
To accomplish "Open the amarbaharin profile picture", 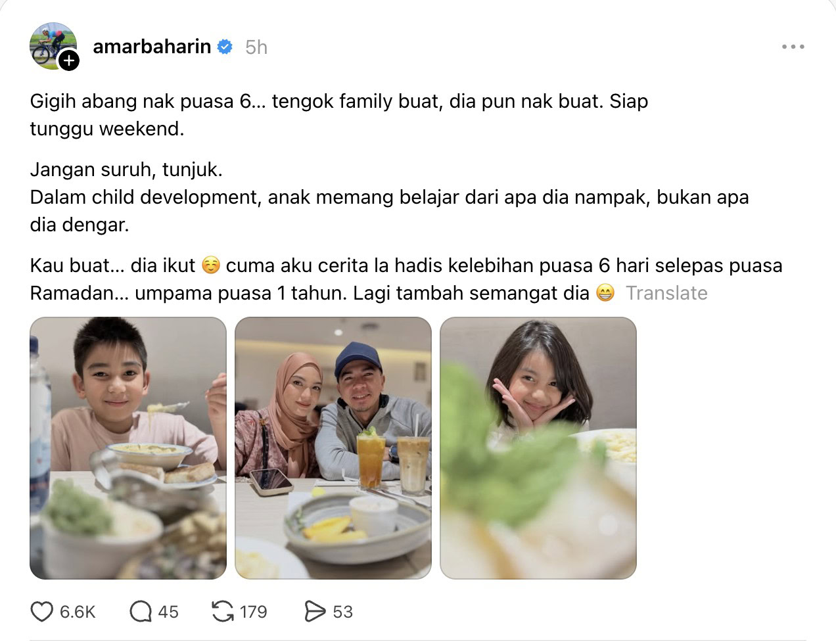I will coord(53,46).
